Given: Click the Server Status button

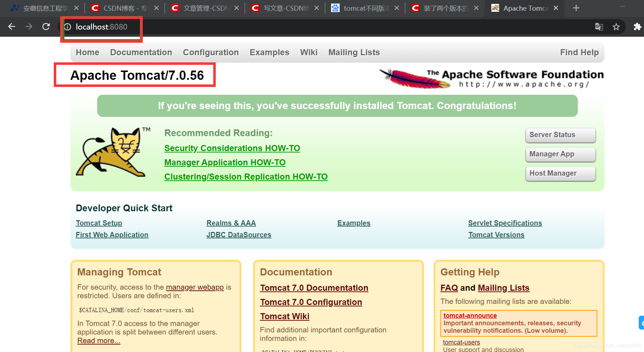Looking at the screenshot, I should tap(560, 135).
